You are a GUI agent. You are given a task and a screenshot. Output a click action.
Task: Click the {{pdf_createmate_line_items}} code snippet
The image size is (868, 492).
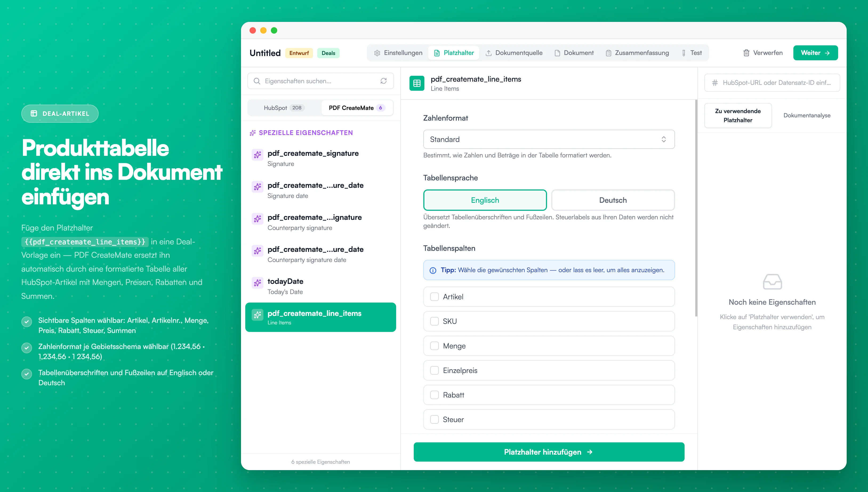85,242
